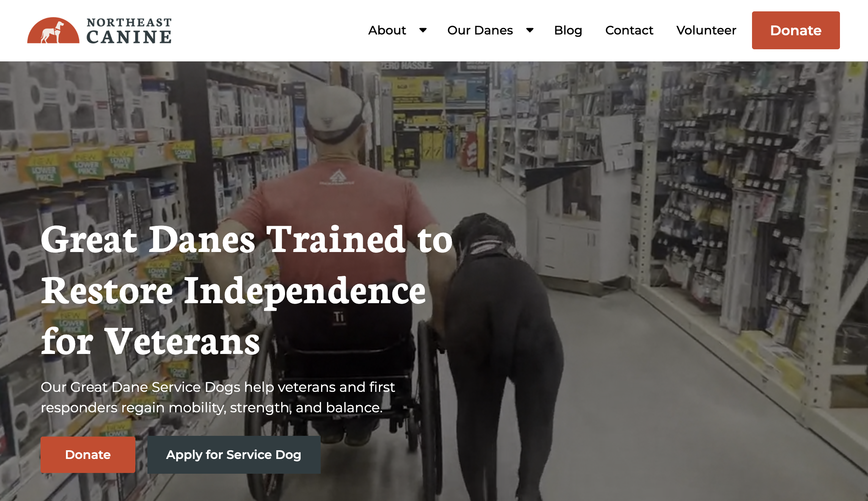Select Apply for Service Dog button
The height and width of the screenshot is (501, 868).
(234, 454)
